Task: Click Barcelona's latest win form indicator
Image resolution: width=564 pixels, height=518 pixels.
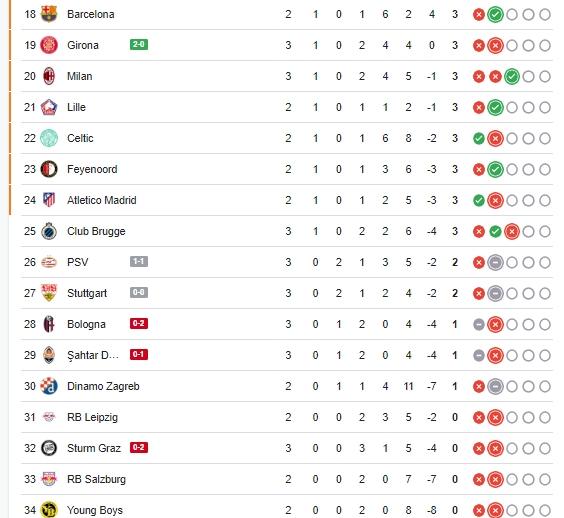Action: click(495, 15)
